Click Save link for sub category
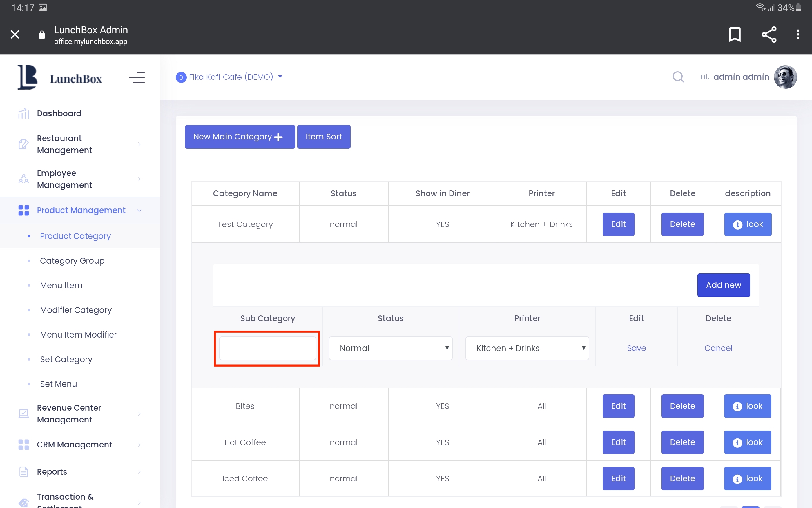The image size is (812, 508). 636,348
